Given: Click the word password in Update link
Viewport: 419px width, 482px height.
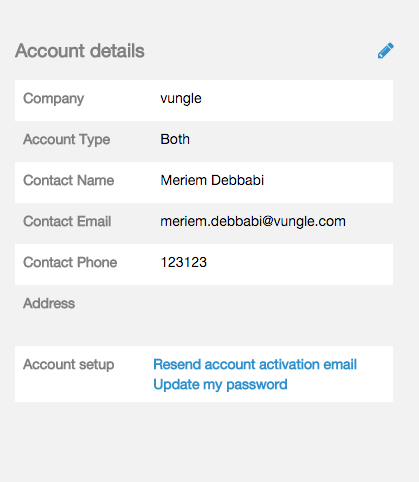Looking at the screenshot, I should click(257, 385).
